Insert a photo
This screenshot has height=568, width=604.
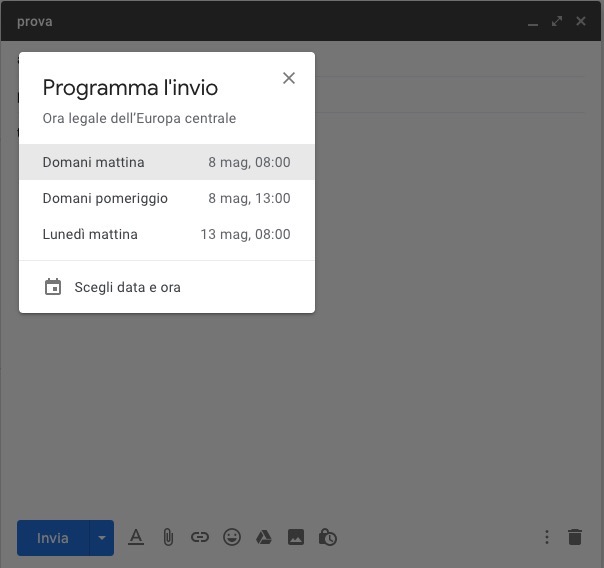pos(296,537)
